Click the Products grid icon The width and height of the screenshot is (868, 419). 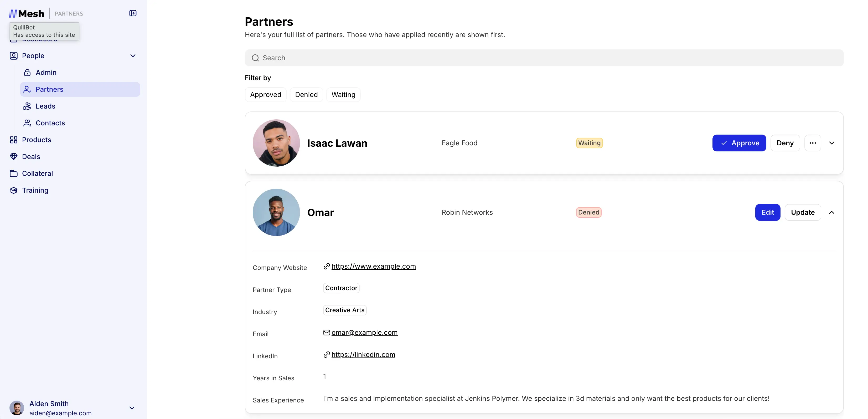pyautogui.click(x=13, y=140)
